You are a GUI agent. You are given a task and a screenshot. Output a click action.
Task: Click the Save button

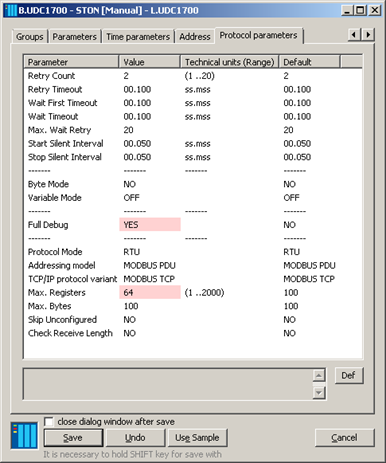[73, 438]
